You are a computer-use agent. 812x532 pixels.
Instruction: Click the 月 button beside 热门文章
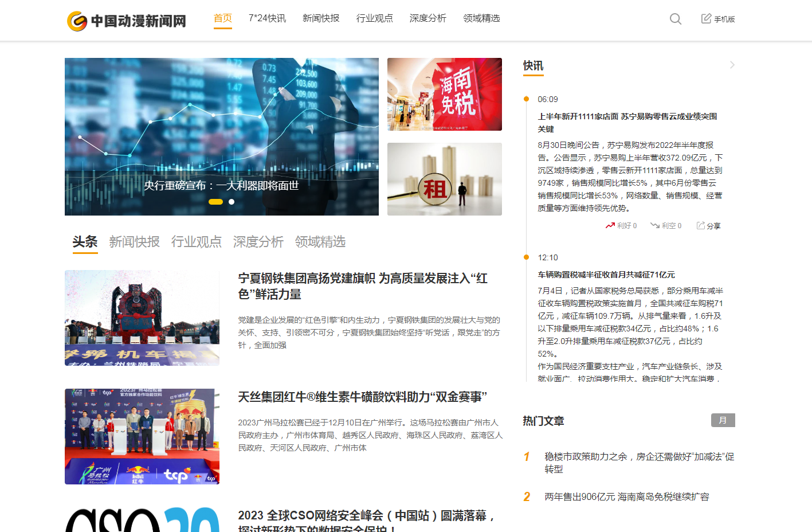coord(723,420)
